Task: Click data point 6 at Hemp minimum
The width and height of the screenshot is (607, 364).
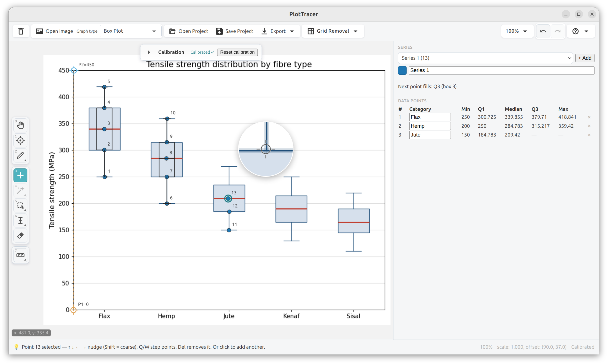Action: click(x=167, y=204)
